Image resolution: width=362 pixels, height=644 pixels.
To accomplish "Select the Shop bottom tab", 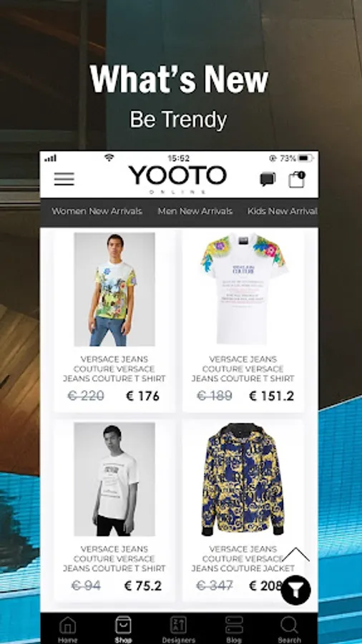I will (x=123, y=629).
